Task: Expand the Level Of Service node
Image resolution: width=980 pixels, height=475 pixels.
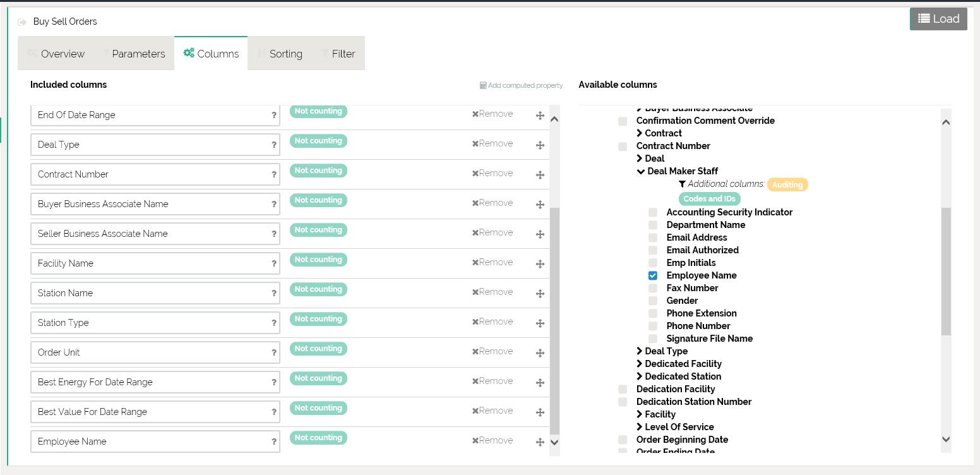Action: click(640, 427)
